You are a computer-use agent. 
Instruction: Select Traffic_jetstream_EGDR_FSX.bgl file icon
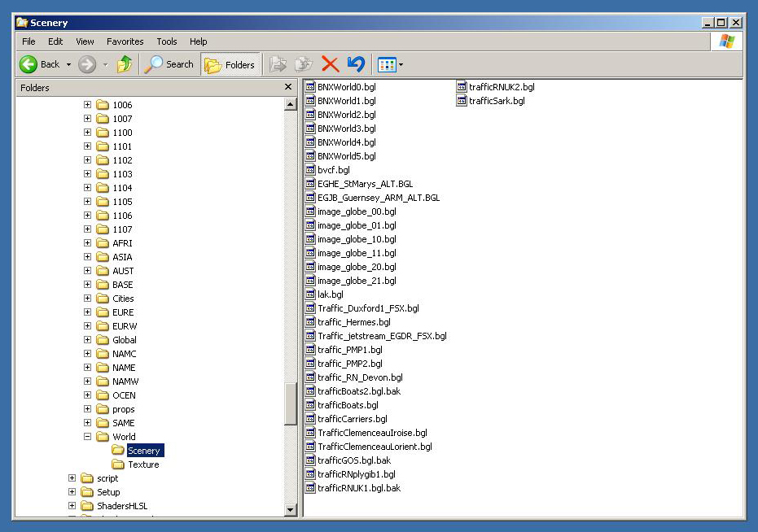point(311,336)
